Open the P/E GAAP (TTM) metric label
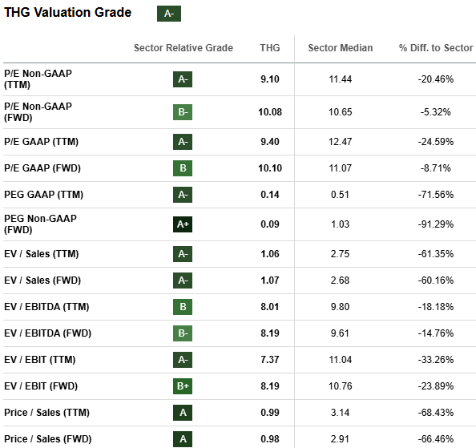Screen dimensions: 476x448 click(42, 142)
